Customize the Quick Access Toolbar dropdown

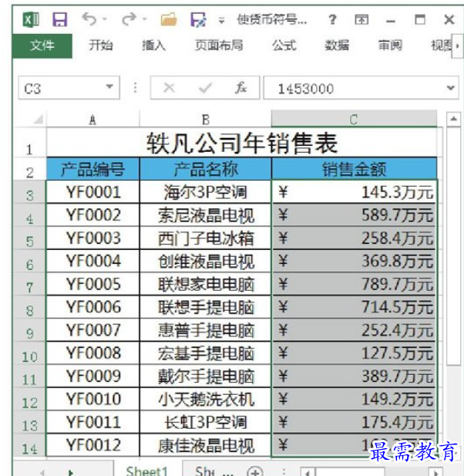(x=222, y=21)
